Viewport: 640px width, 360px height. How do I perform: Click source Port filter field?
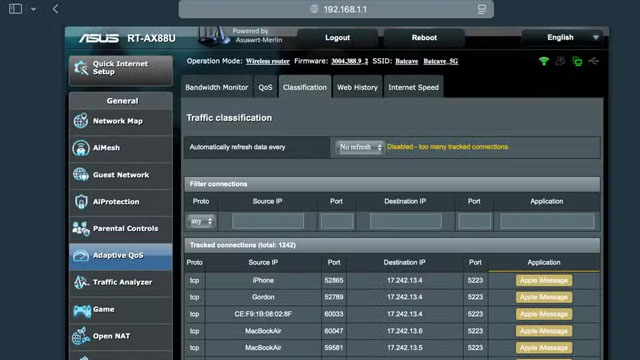[x=337, y=221]
